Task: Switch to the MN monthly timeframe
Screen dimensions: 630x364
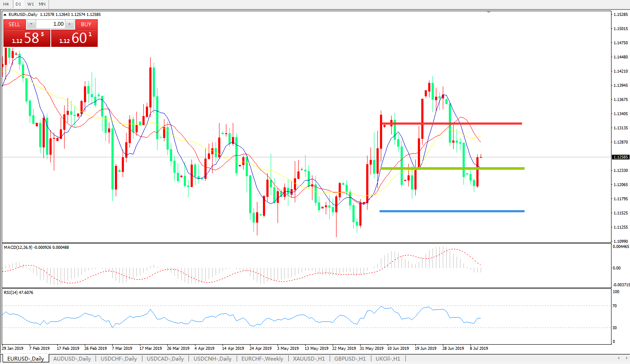Action: coord(42,4)
